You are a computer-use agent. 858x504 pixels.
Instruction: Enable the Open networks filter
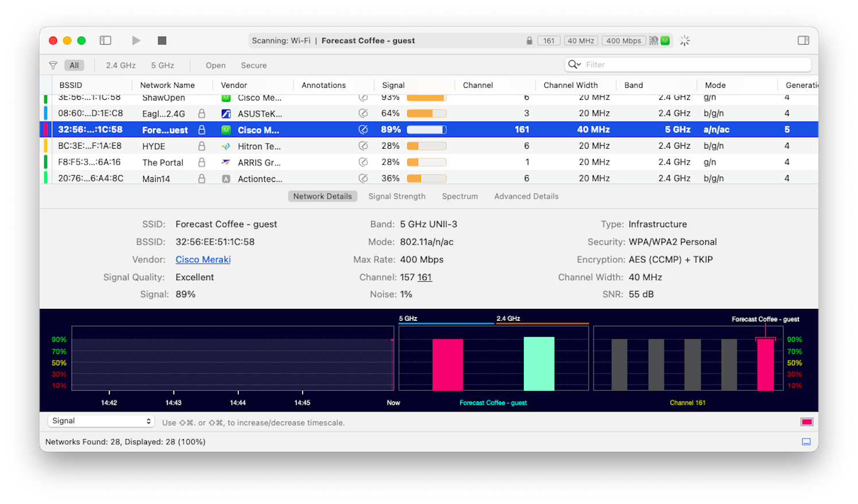[215, 65]
